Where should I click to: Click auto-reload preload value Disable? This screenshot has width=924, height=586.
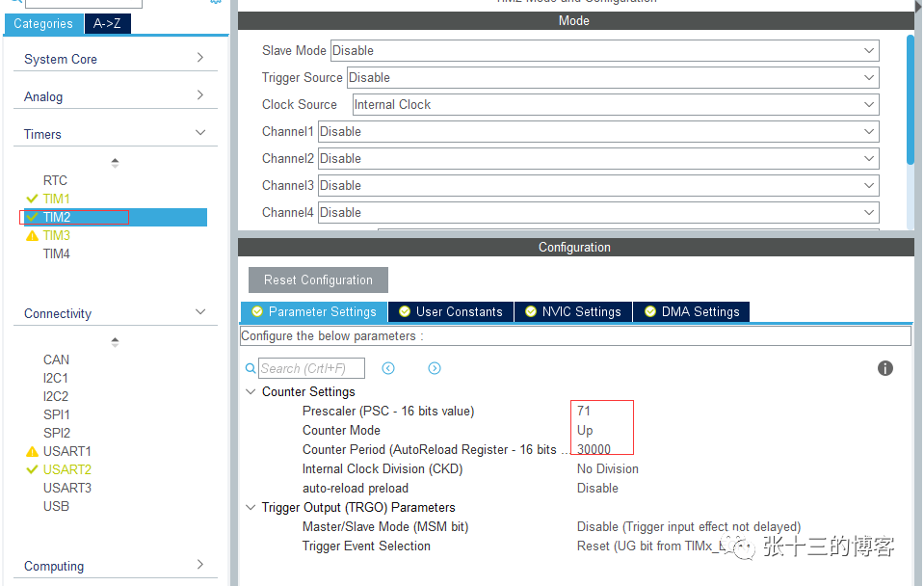597,489
